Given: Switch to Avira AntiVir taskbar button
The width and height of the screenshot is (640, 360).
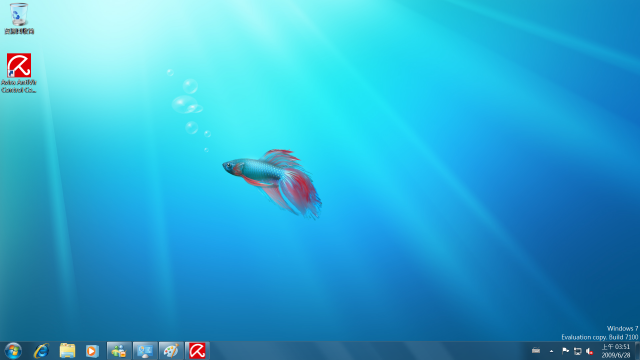Looking at the screenshot, I should (x=197, y=351).
